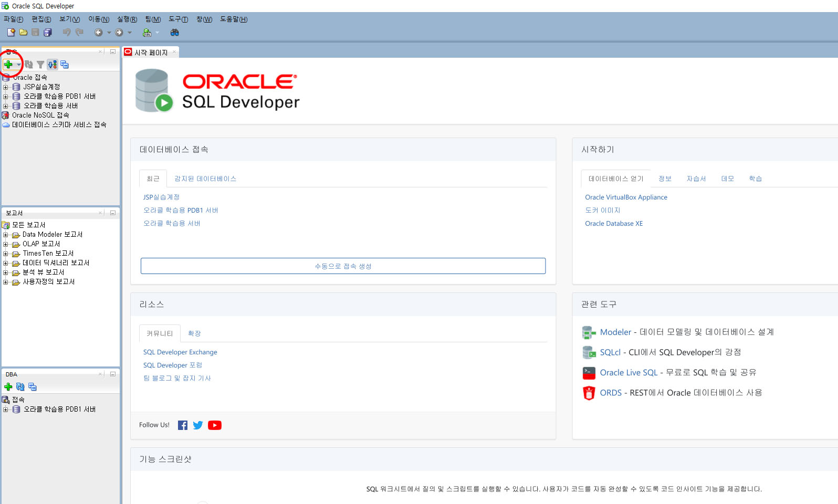Select 모든 보고서 root node

click(x=29, y=225)
